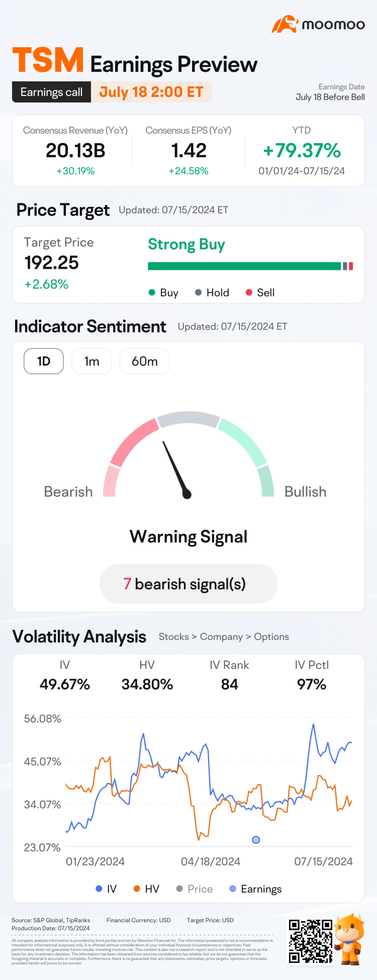The image size is (377, 980).
Task: Click the green Buy legend dot
Action: tap(152, 292)
